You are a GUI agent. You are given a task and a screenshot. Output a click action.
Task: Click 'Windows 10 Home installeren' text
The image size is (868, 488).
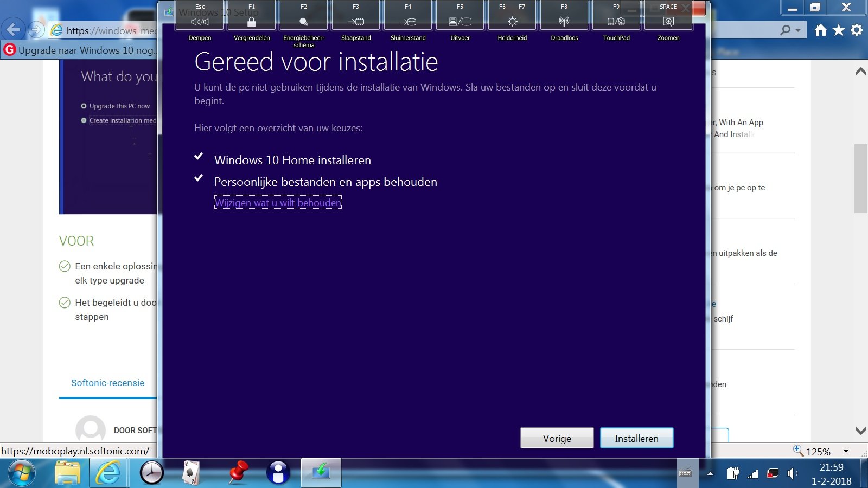pyautogui.click(x=292, y=160)
